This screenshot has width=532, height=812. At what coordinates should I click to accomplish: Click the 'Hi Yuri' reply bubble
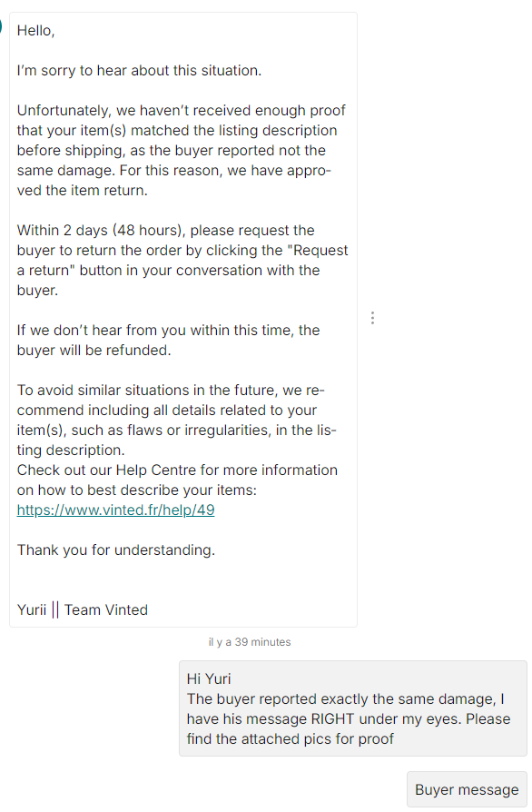click(353, 708)
